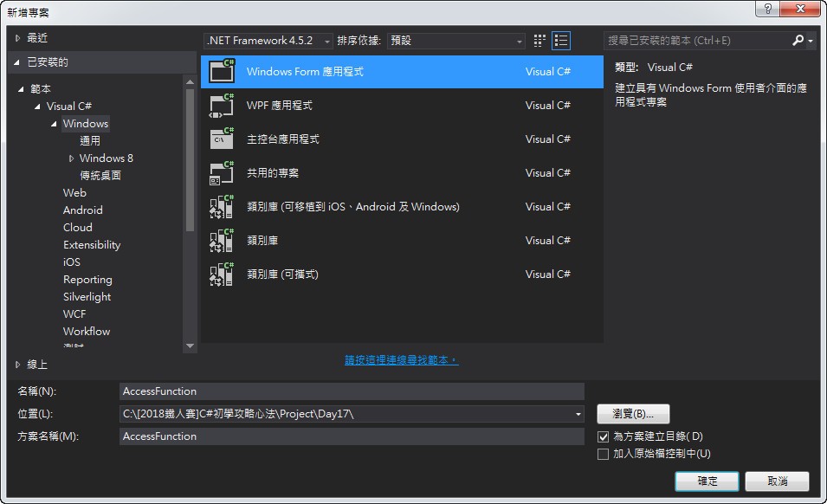Image resolution: width=827 pixels, height=504 pixels.
Task: Open the 位置 path dropdown arrow
Action: point(578,415)
